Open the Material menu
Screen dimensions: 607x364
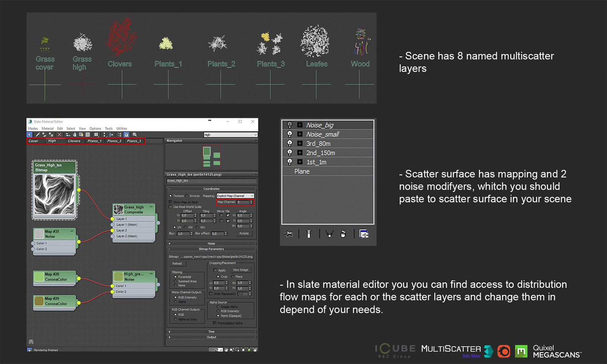pyautogui.click(x=47, y=129)
